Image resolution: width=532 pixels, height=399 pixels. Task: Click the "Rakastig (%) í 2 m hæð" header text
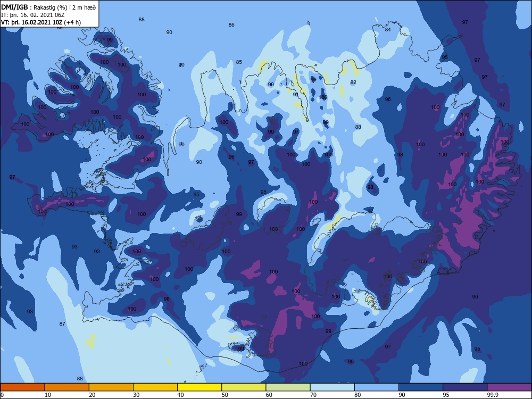(64, 7)
